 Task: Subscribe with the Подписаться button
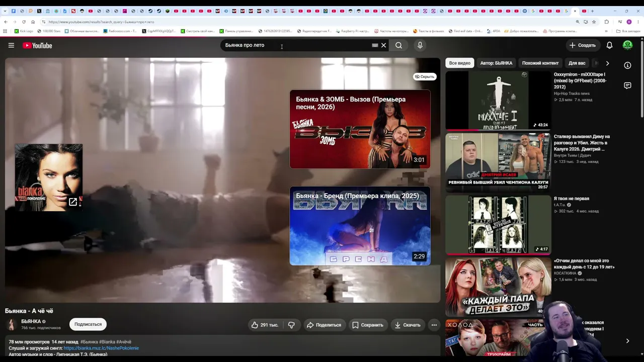(88, 324)
